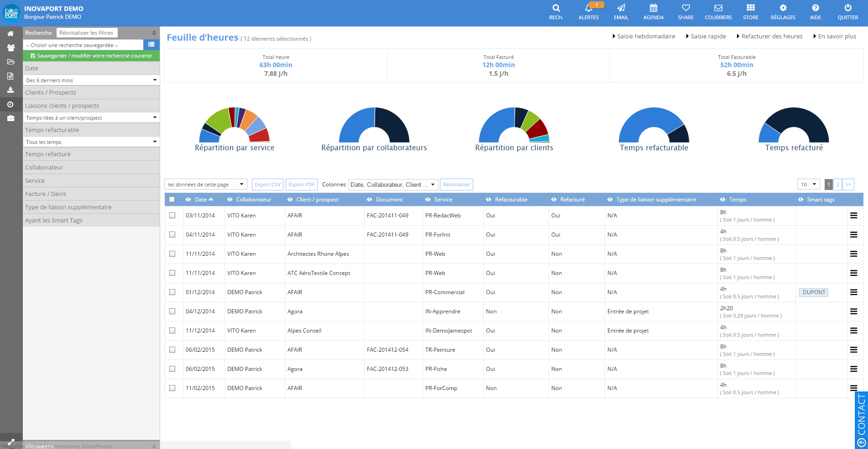Open the clock timesheet sidebar icon

point(10,104)
